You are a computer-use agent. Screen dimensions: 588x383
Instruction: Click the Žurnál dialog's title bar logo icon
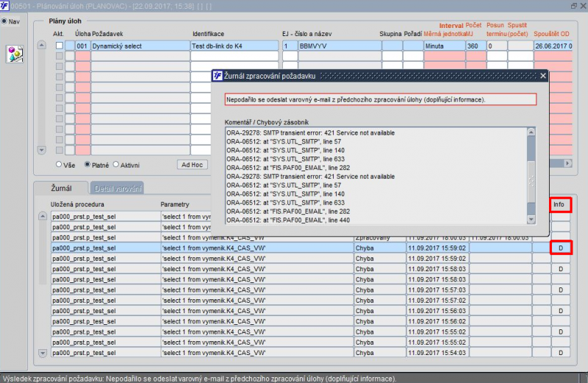coord(218,76)
